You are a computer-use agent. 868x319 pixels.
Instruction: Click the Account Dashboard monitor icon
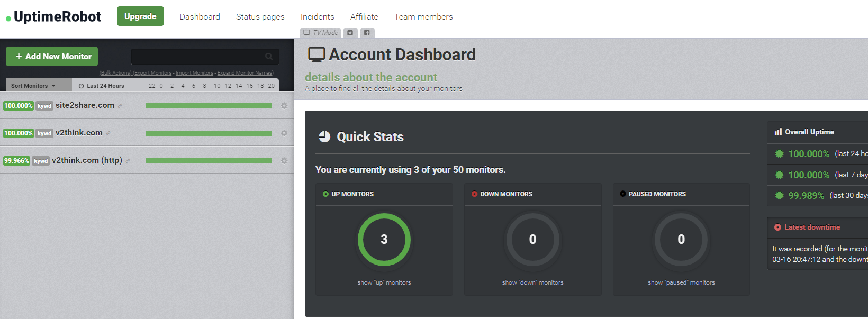317,54
